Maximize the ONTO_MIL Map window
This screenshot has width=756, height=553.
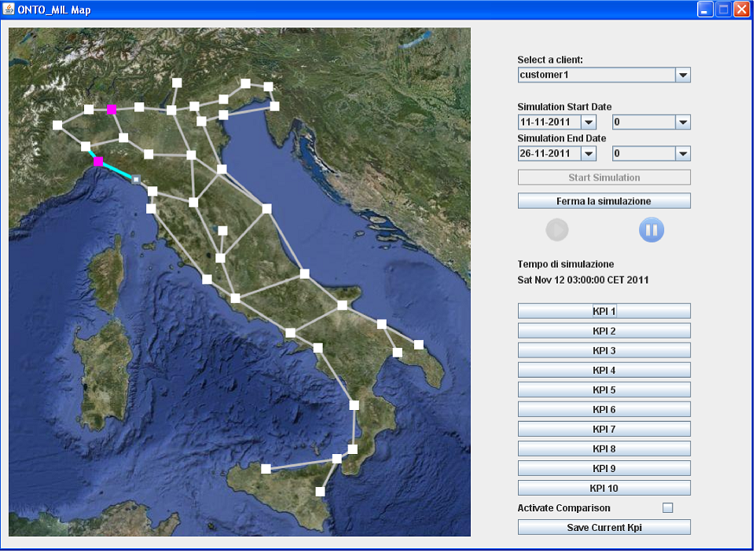click(x=722, y=9)
